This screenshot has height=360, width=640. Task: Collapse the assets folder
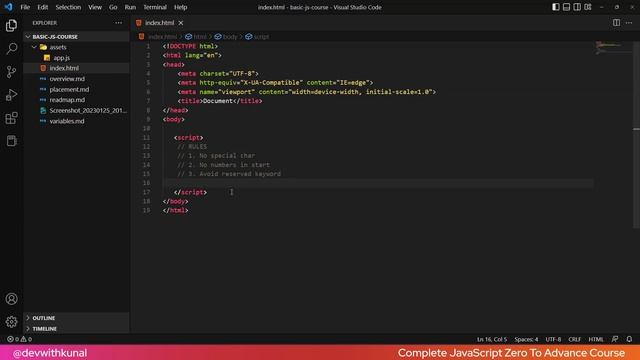76,47
